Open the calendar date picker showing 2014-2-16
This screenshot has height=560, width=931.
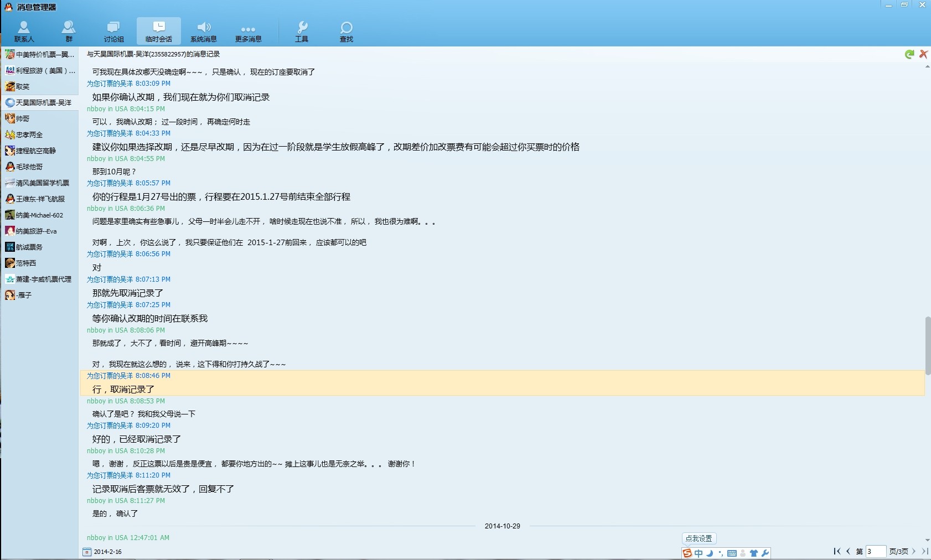tap(87, 552)
